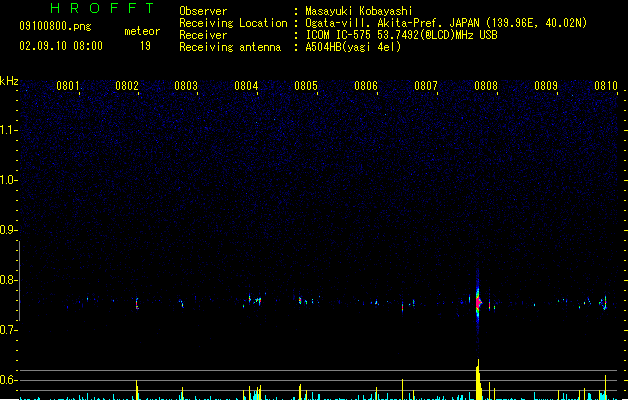The image size is (629, 400).
Task: Click the 0.6 kHz axis label
Action: tap(9, 380)
